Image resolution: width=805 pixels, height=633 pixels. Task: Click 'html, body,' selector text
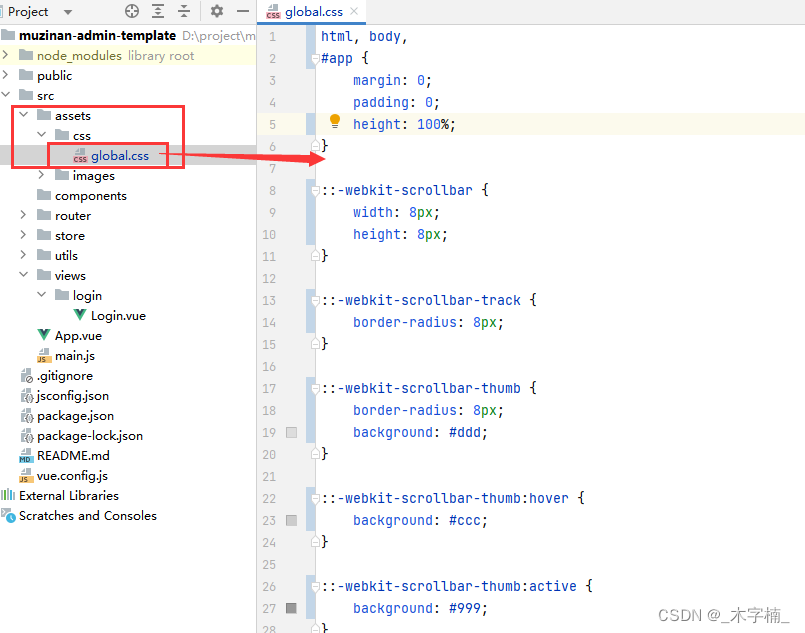click(364, 36)
